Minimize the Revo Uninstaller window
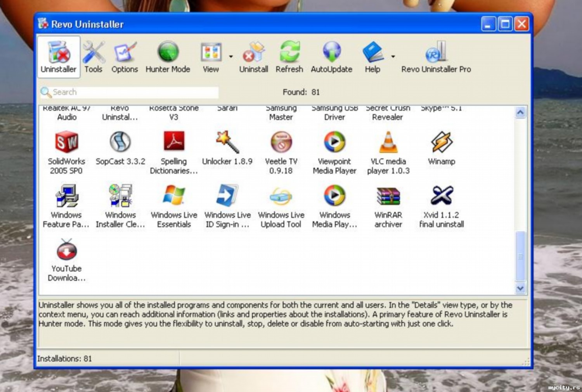 coord(488,24)
